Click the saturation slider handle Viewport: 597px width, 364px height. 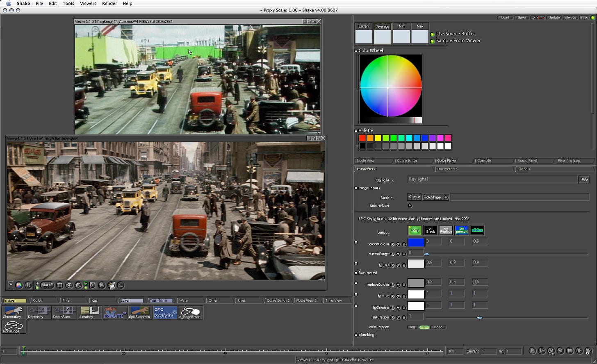pyautogui.click(x=480, y=318)
